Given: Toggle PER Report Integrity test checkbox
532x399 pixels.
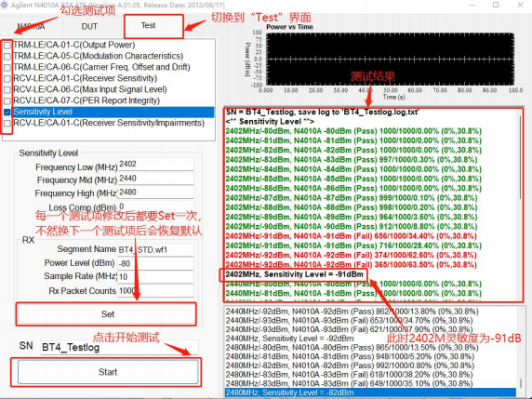Looking at the screenshot, I should point(7,101).
